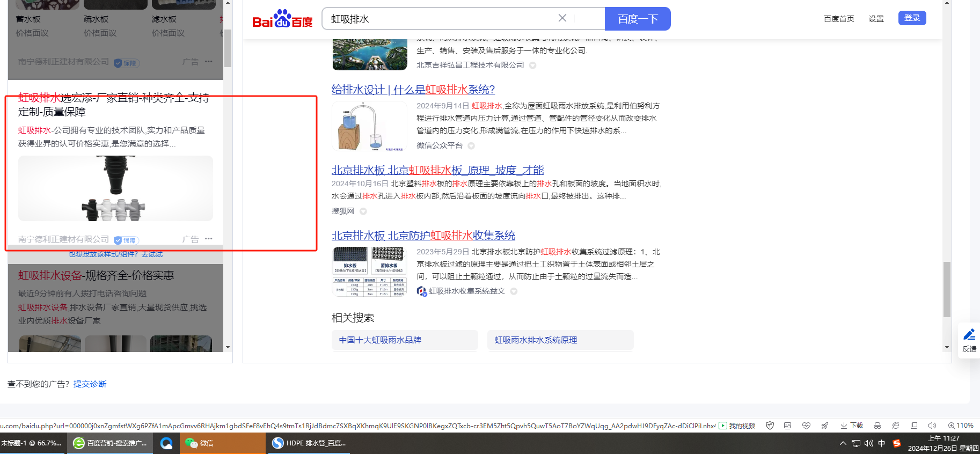980x454 pixels.
Task: Click the 北京吉祥弘昌工程技术有限公司 source link
Action: pyautogui.click(x=470, y=65)
